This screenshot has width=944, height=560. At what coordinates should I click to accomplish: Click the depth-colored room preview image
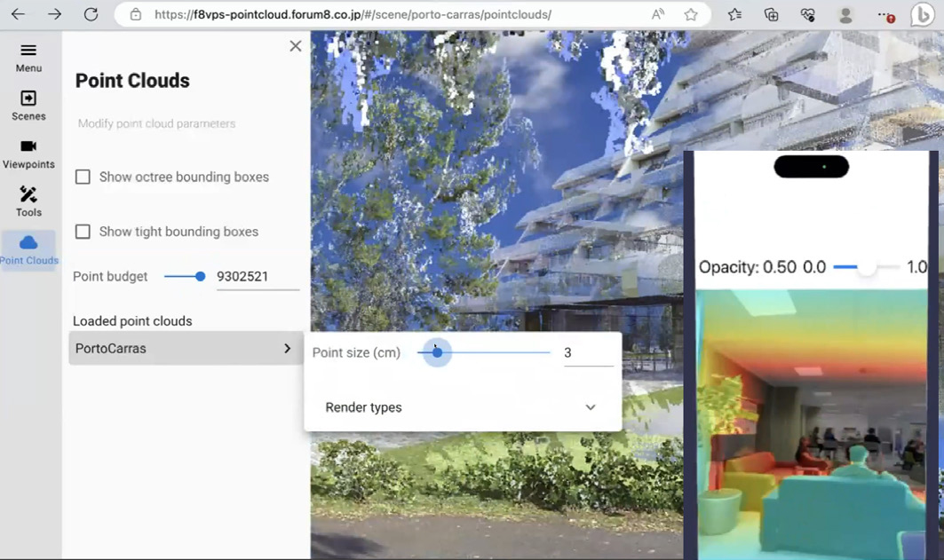coord(812,424)
